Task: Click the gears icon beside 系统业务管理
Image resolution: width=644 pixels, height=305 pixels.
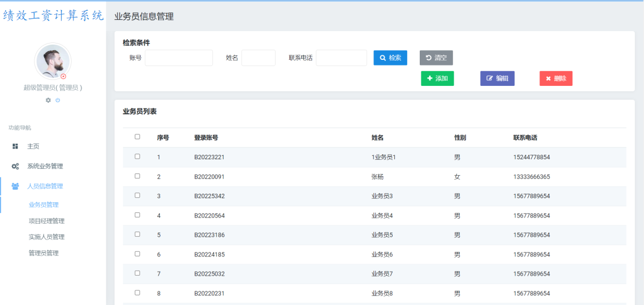Action: pos(15,166)
